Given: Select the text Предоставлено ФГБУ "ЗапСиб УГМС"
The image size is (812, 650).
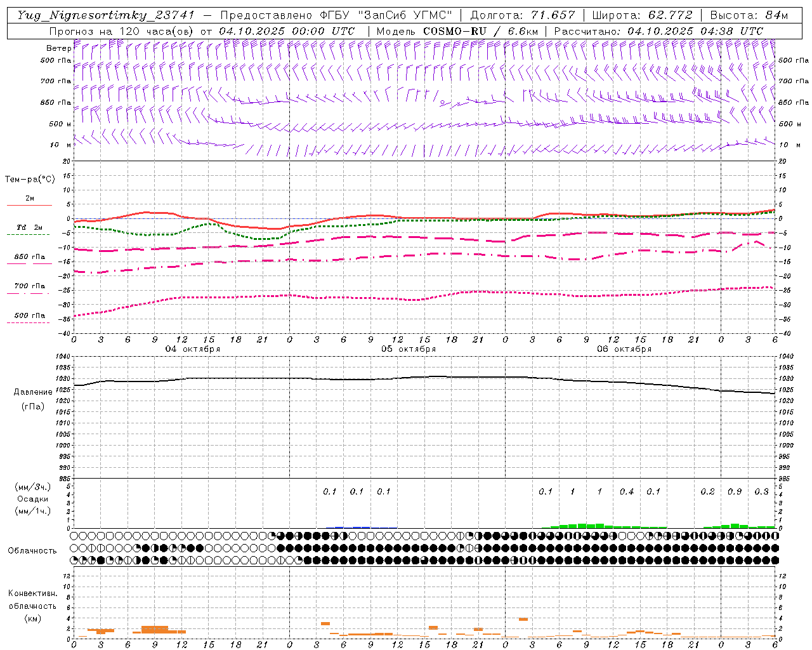Looking at the screenshot, I should pos(337,16).
